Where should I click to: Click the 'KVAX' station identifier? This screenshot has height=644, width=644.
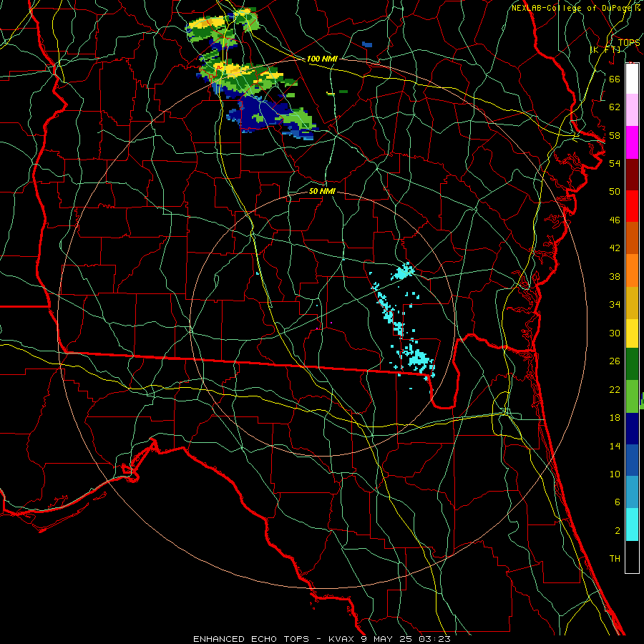click(x=343, y=639)
